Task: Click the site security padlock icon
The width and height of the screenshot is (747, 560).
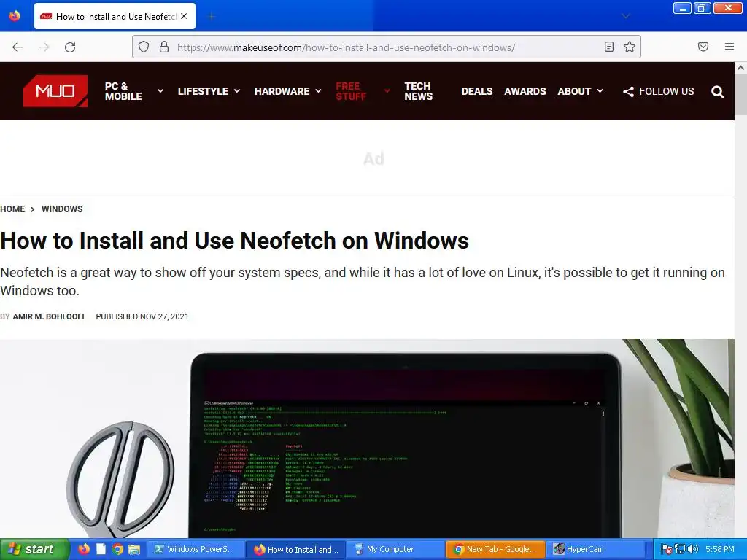Action: (164, 47)
